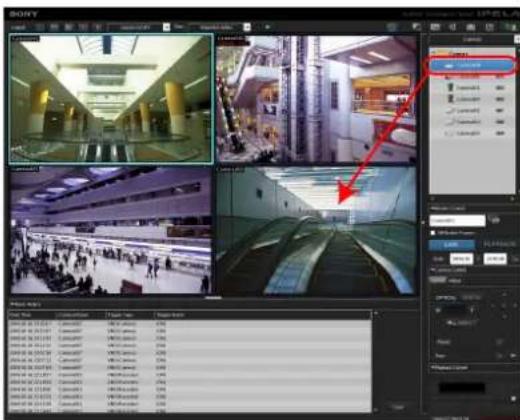520x420 pixels.
Task: Select the mall atrium camera view
Action: pyautogui.click(x=316, y=99)
